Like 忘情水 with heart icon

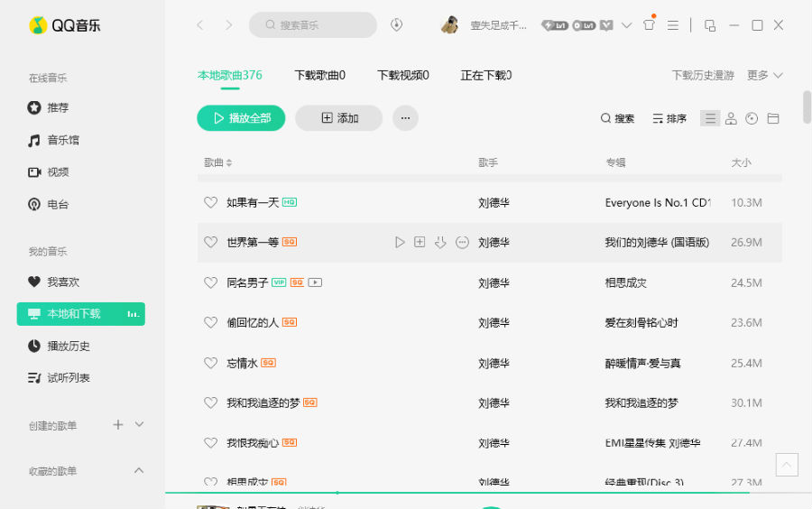(x=210, y=363)
